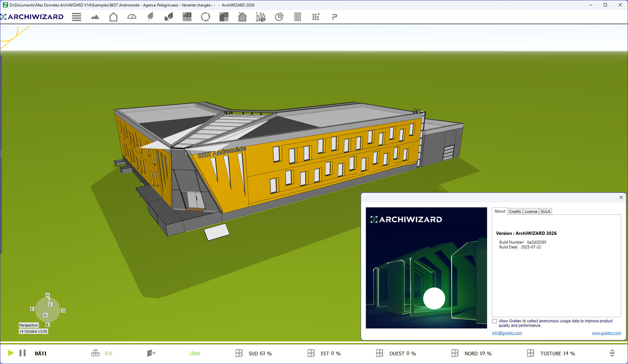Click the Ubat airflow arrow icon
The image size is (628, 364).
[x=151, y=353]
